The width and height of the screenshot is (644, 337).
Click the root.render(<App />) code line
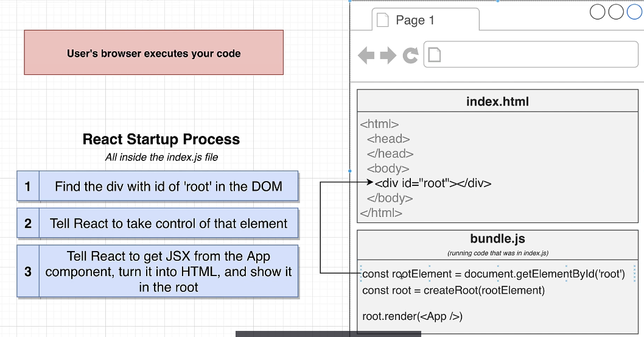412,316
